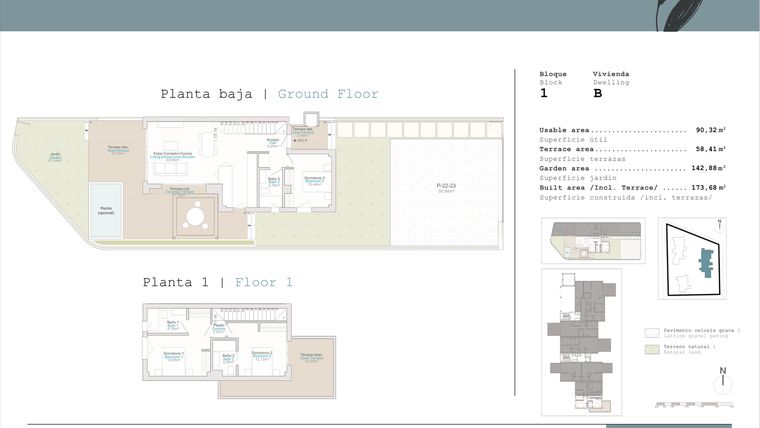Click the value '173,68 m²'

708,188
